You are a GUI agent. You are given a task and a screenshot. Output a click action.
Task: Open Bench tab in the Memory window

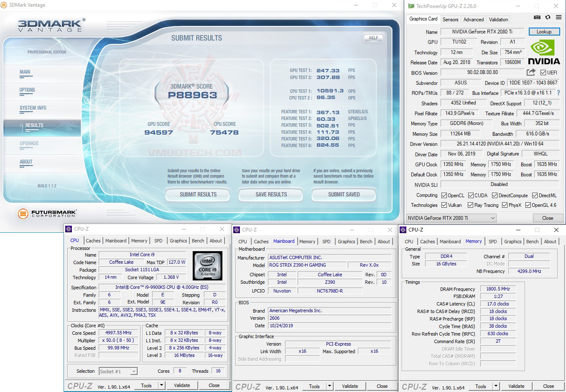532,242
